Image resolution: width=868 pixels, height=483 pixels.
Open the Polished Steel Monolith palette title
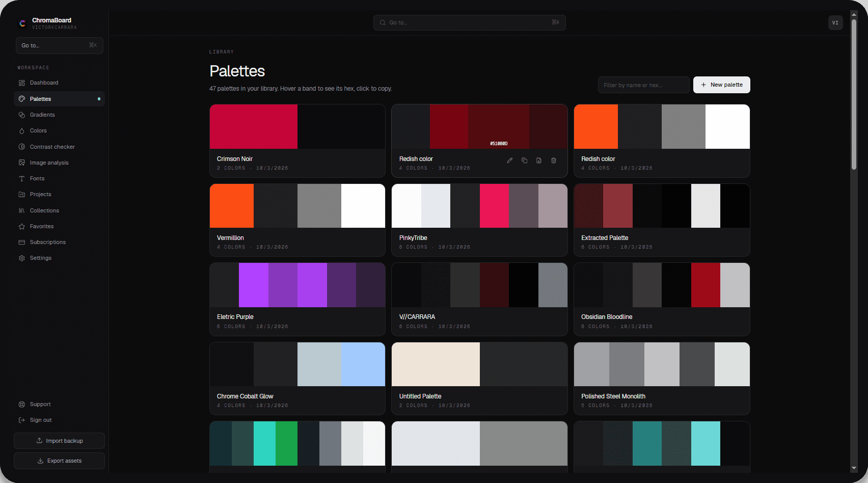pyautogui.click(x=613, y=396)
